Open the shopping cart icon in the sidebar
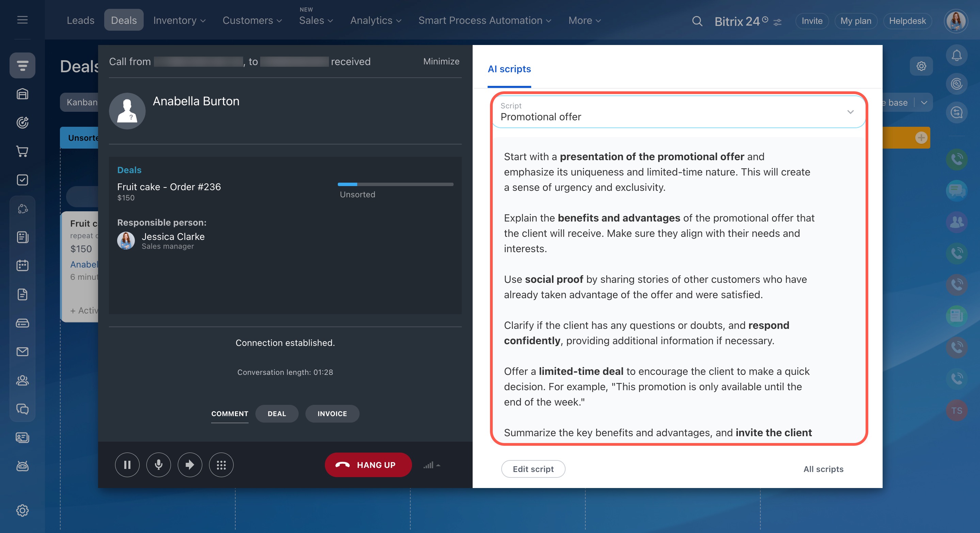The width and height of the screenshot is (980, 533). [22, 151]
